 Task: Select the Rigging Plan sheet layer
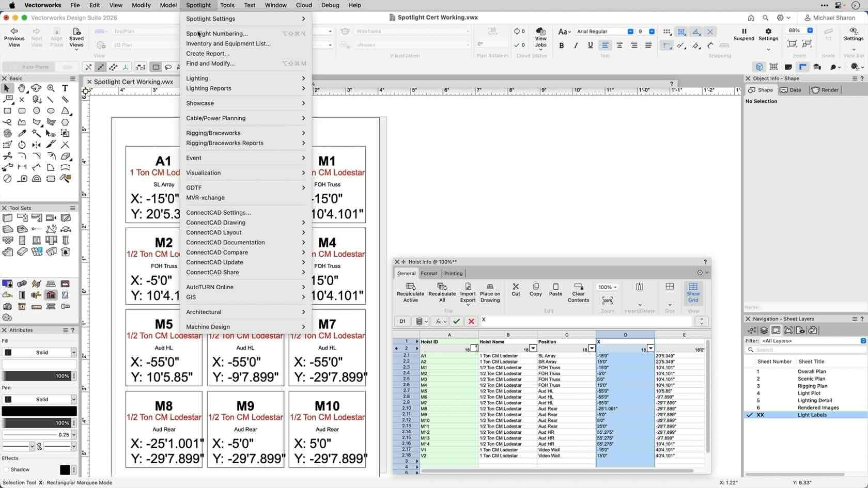(x=812, y=386)
